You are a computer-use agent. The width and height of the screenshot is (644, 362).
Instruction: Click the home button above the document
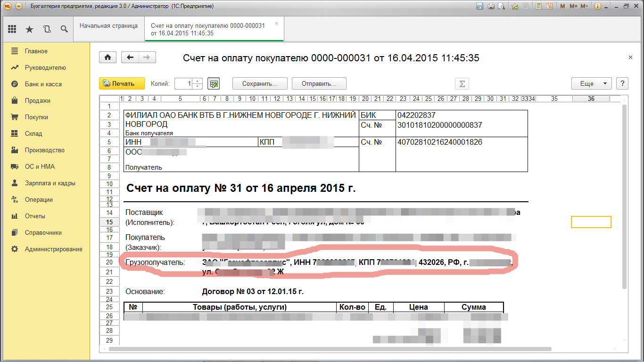pos(107,58)
